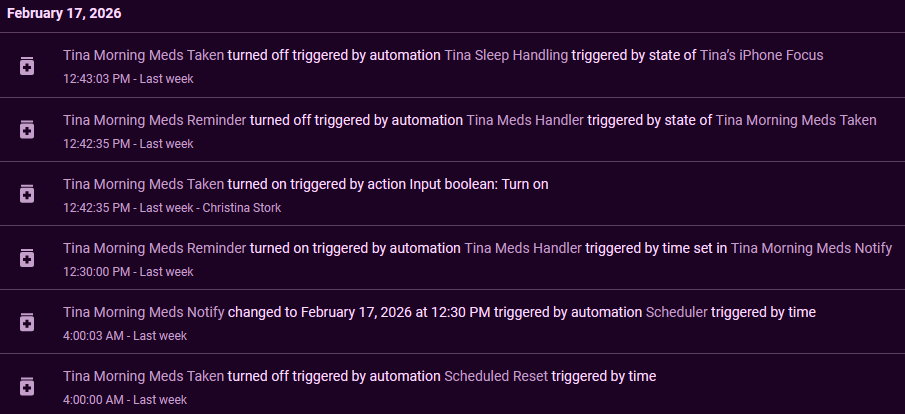The width and height of the screenshot is (905, 414).
Task: Open the Scheduler automation link
Action: 676,312
